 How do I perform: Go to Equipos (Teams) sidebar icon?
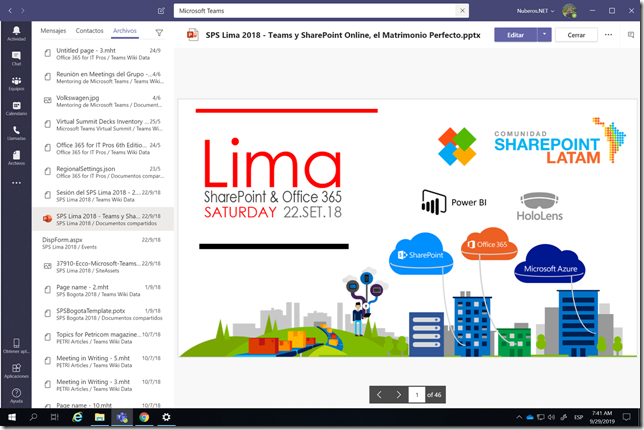click(16, 83)
